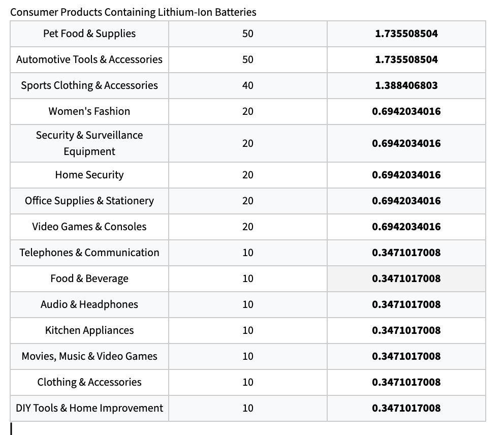
Task: Select the Women's Fashion cell
Action: 89,111
